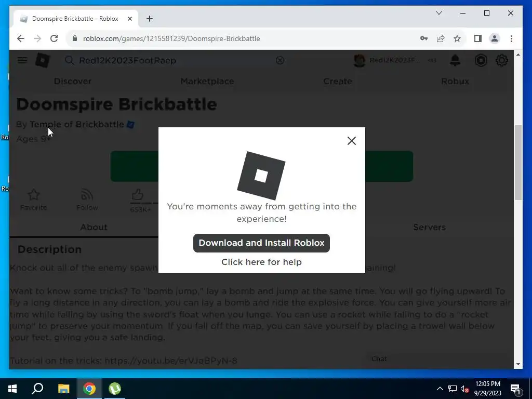Toggle Chrome side panel

pos(478,38)
